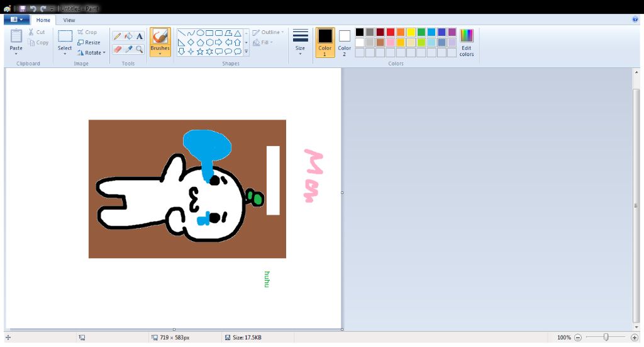This screenshot has height=347, width=644.
Task: Choose the Hexagon shape
Action: pyautogui.click(x=209, y=42)
